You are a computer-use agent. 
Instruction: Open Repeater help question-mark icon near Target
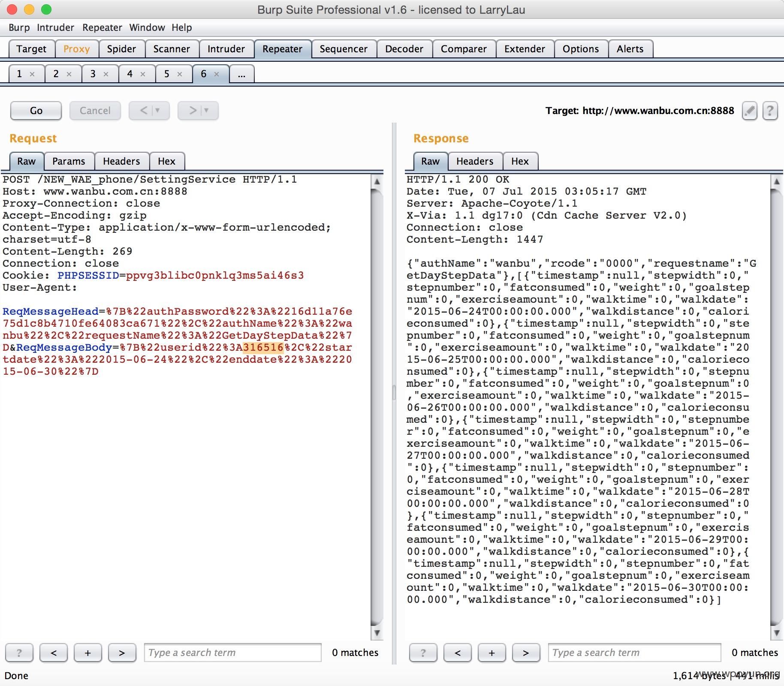[x=770, y=111]
